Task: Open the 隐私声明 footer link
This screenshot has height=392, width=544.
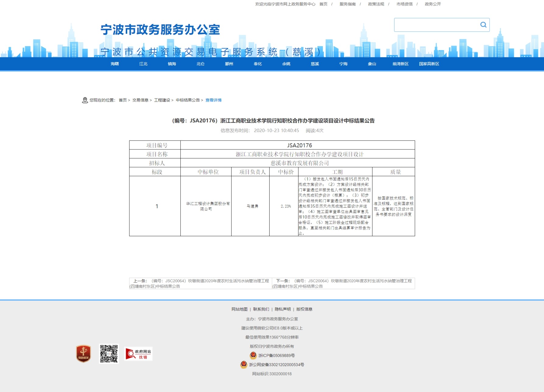Action: 283,309
